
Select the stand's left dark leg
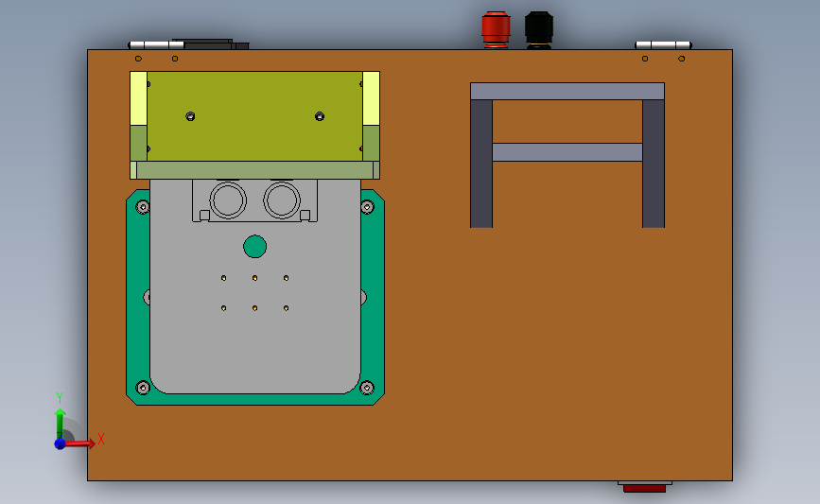(x=481, y=164)
